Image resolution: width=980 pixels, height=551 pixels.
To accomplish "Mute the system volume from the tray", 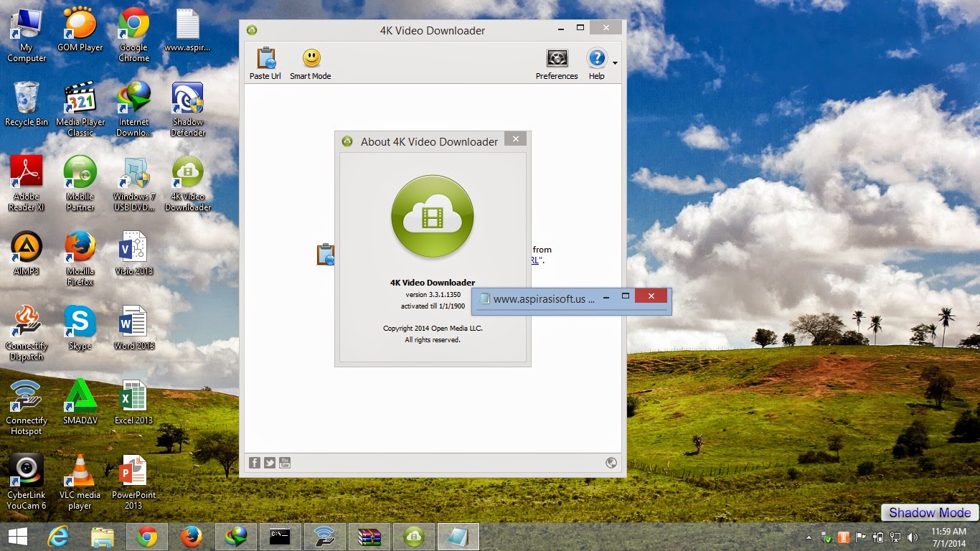I will coord(913,536).
